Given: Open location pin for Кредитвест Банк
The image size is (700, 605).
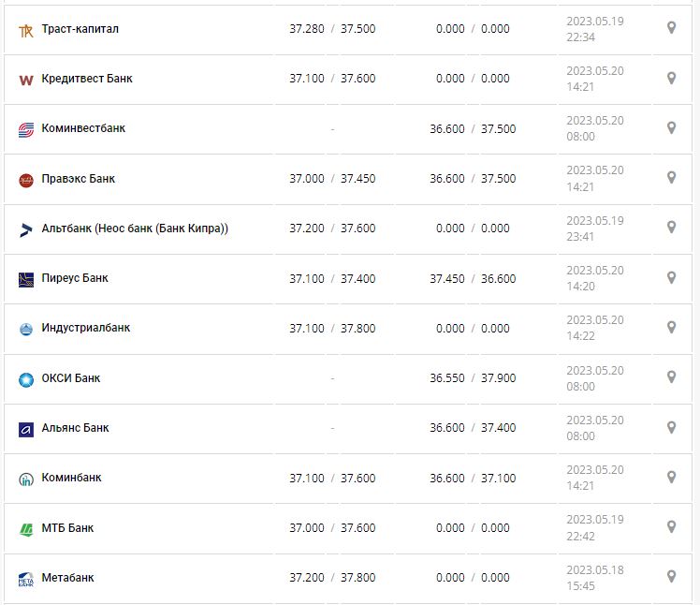Looking at the screenshot, I should pyautogui.click(x=671, y=78).
